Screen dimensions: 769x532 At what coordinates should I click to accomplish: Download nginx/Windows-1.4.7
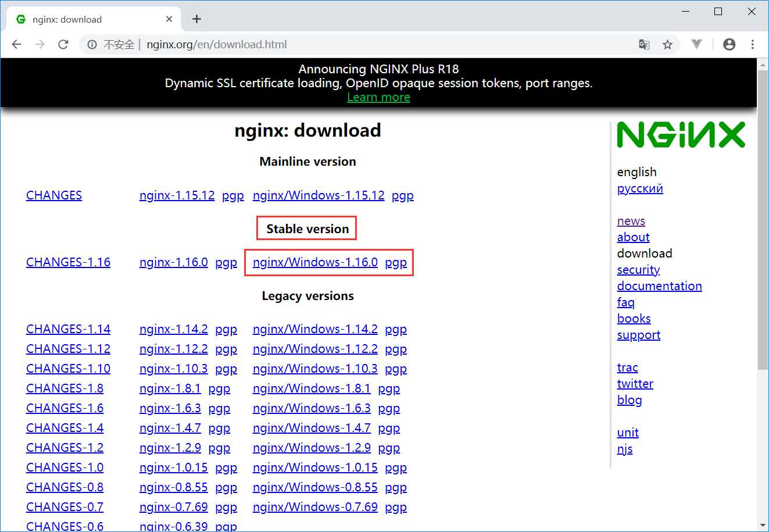(x=312, y=428)
